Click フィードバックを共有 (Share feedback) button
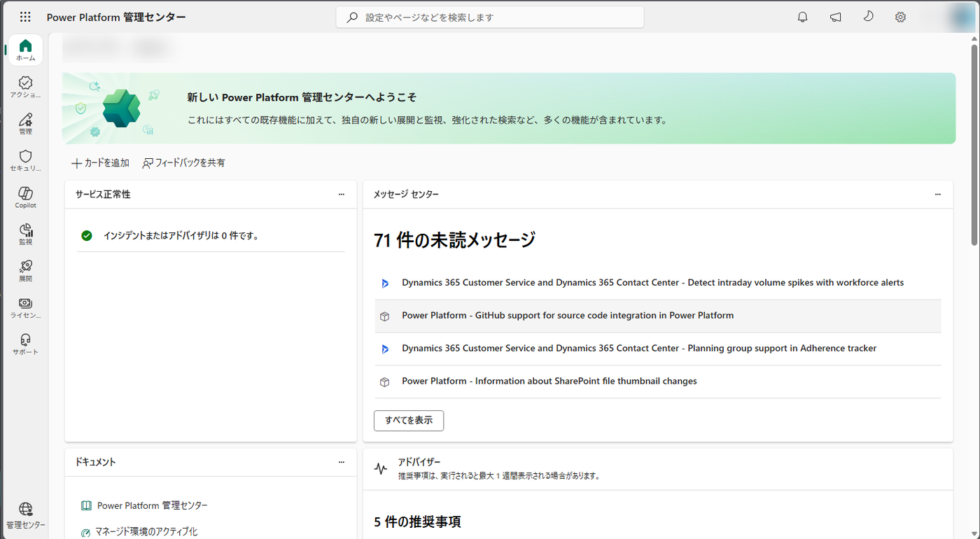 pos(183,163)
